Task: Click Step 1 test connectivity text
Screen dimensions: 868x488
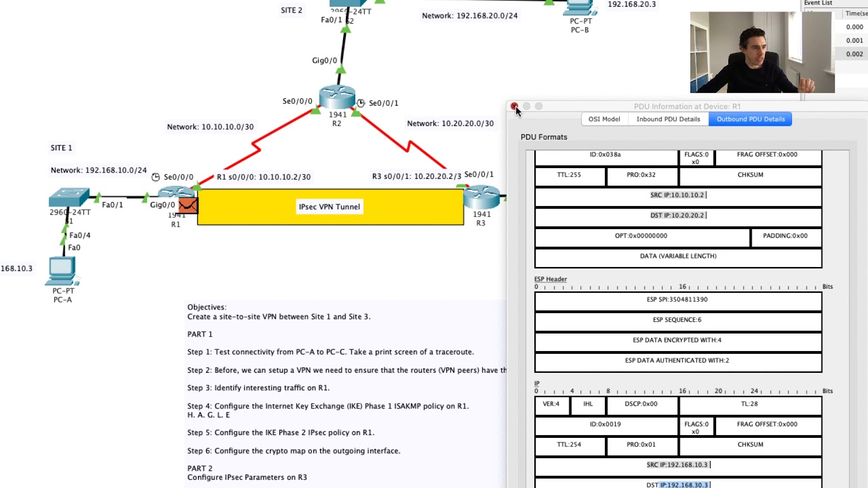Action: [330, 352]
